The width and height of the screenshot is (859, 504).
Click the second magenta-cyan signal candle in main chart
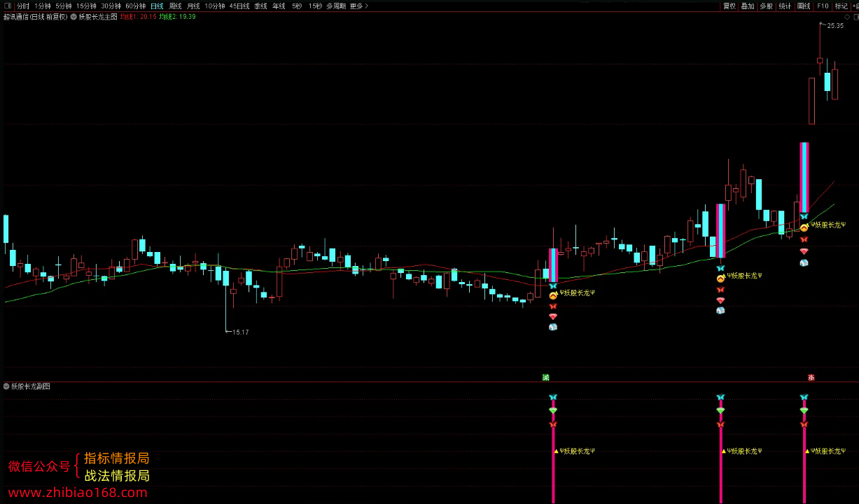click(x=720, y=231)
